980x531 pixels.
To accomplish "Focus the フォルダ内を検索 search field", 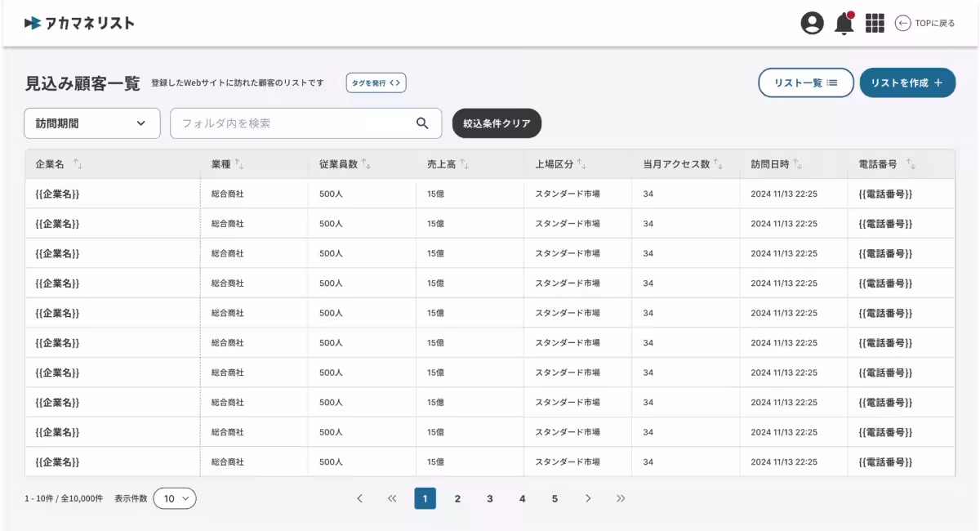I will point(305,123).
